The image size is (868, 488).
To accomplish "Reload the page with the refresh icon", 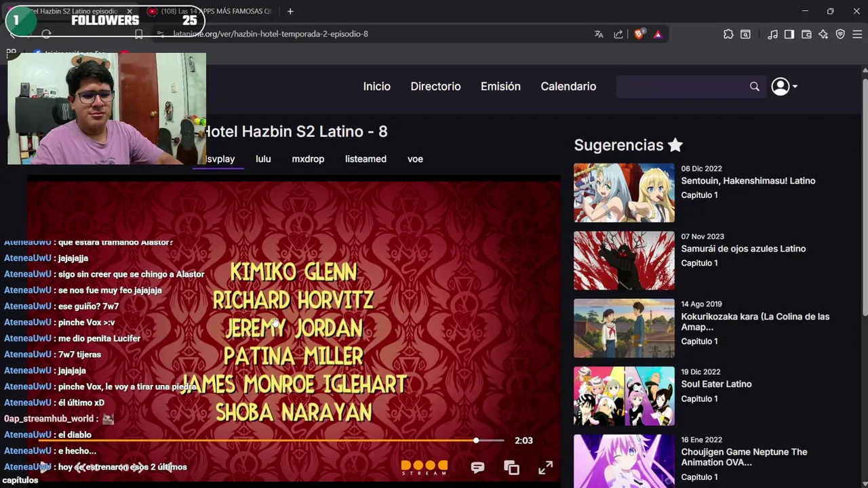I will (46, 34).
